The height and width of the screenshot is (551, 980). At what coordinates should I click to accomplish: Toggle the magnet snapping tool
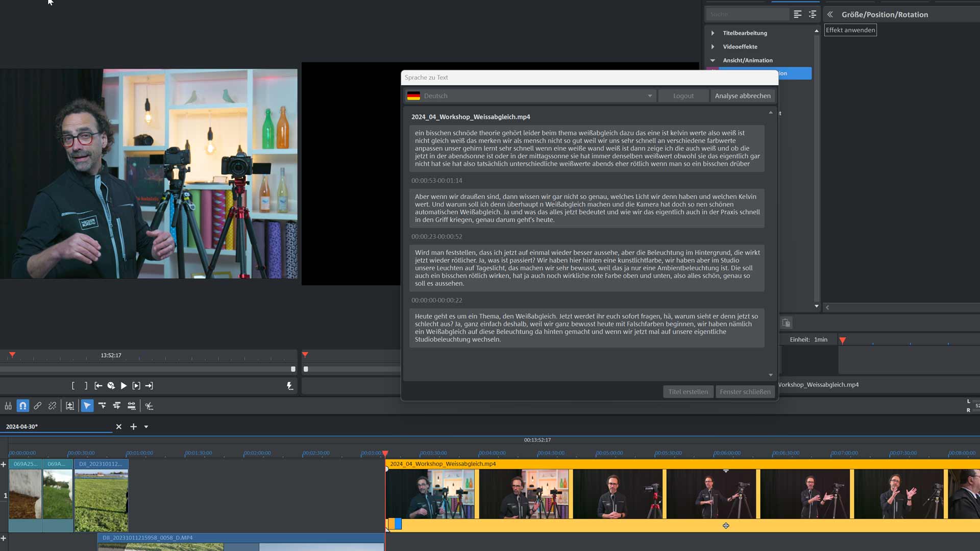pyautogui.click(x=23, y=406)
